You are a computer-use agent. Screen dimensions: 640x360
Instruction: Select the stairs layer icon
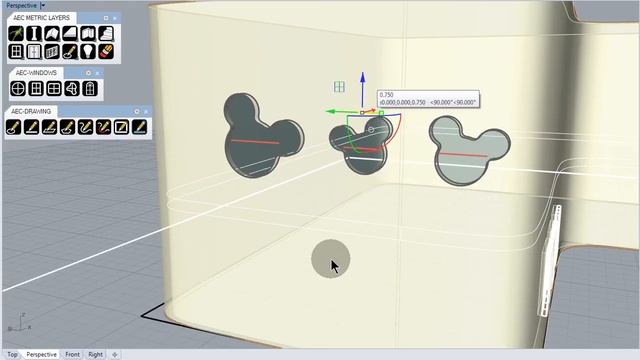[106, 33]
